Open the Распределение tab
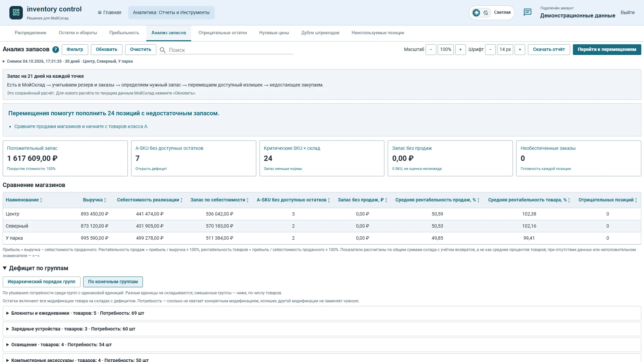This screenshot has width=644, height=362. click(31, 33)
